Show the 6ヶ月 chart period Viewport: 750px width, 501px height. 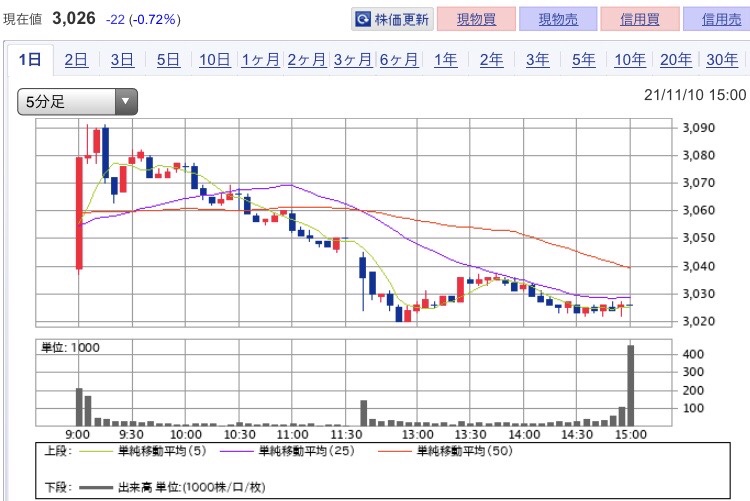pyautogui.click(x=399, y=60)
